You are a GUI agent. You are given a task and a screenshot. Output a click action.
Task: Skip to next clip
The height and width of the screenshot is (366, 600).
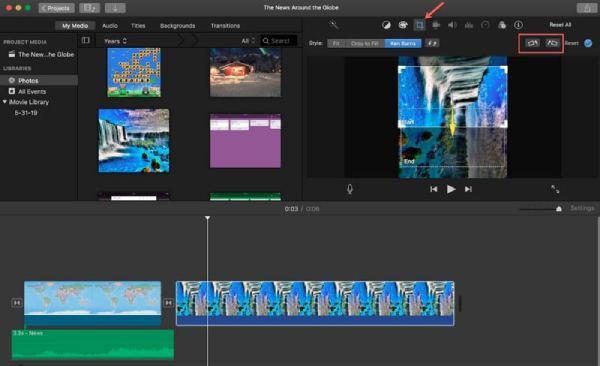coord(468,189)
